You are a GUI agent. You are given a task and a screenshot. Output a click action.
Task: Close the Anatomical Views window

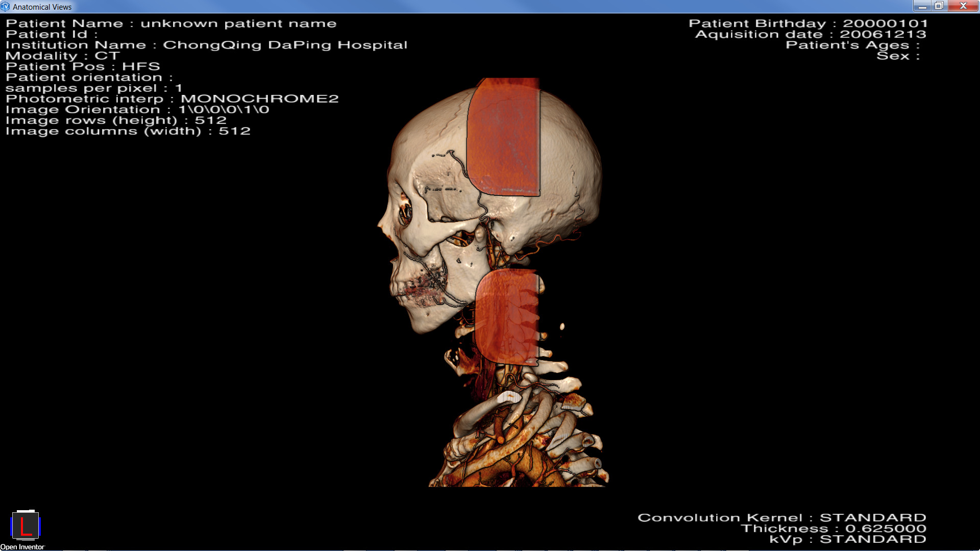pos(963,6)
